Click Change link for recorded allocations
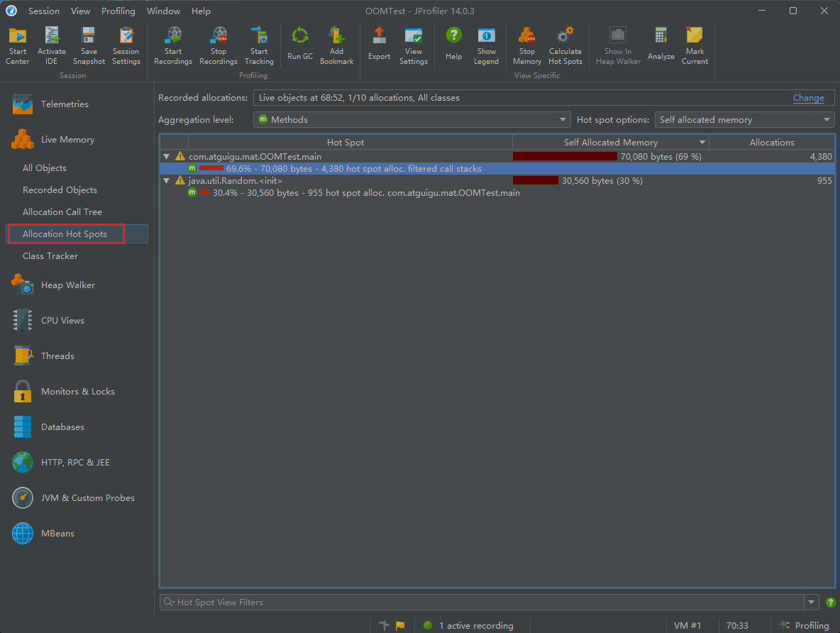 click(808, 97)
